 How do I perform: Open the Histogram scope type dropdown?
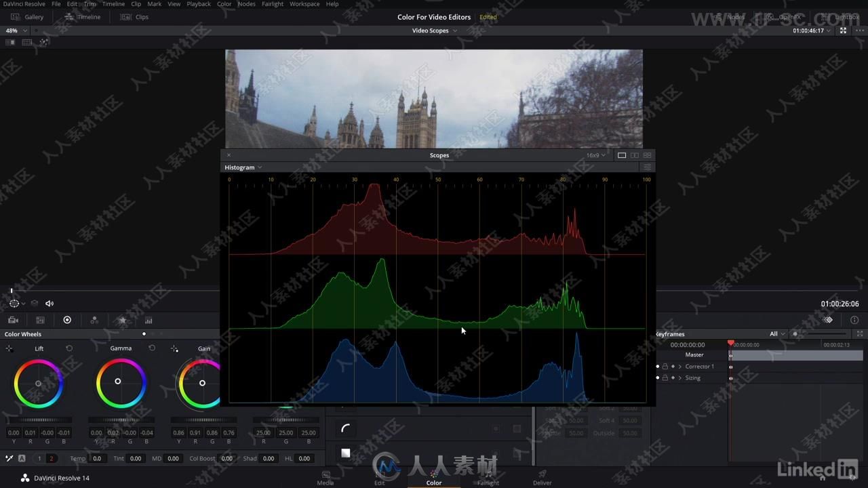[243, 167]
